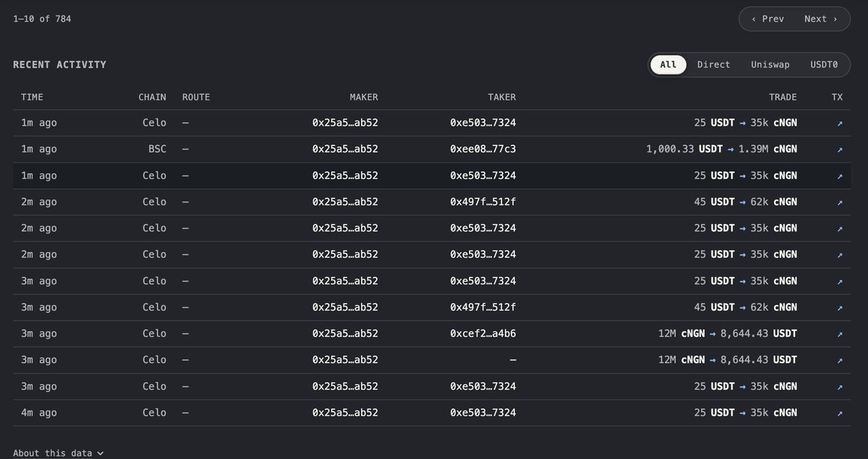Image resolution: width=868 pixels, height=459 pixels.
Task: Open TX arrow for the 4m ago row
Action: (840, 413)
